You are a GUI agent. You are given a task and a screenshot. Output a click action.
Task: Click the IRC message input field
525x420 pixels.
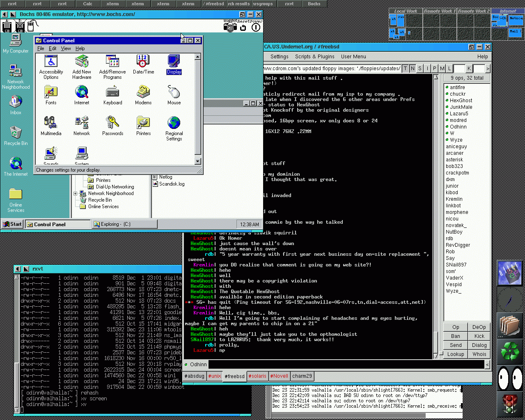(347, 364)
